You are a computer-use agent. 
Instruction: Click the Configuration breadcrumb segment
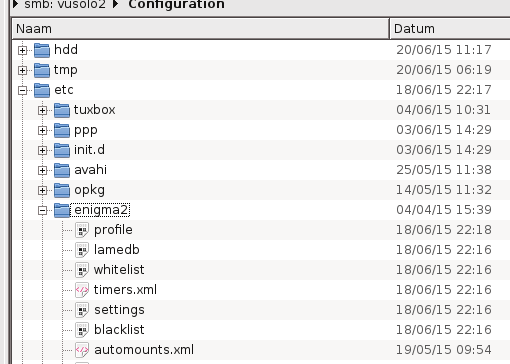pyautogui.click(x=176, y=5)
